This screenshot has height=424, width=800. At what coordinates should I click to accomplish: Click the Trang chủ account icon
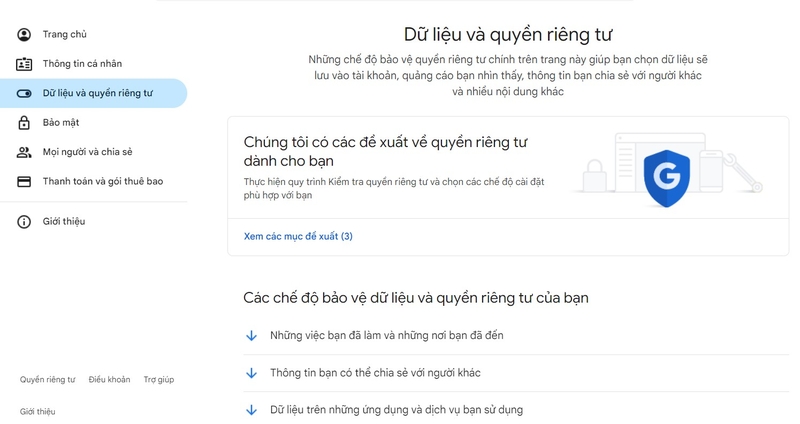point(24,35)
